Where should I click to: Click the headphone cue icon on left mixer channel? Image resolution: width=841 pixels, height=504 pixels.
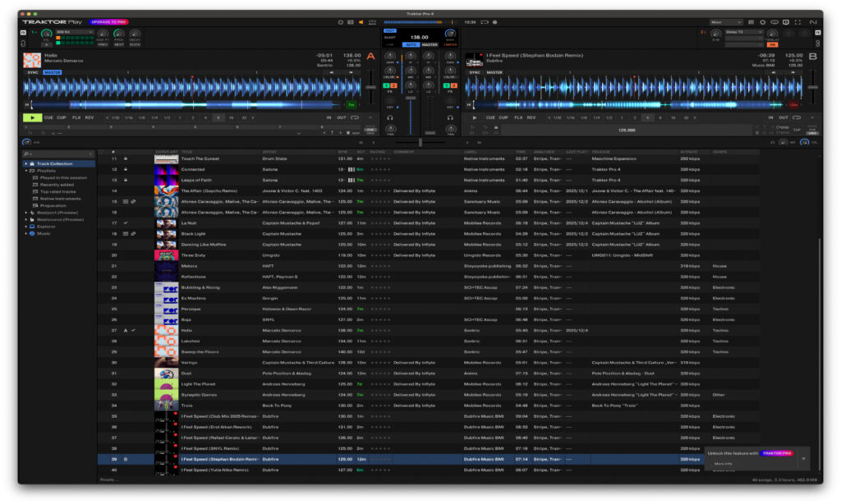[390, 117]
